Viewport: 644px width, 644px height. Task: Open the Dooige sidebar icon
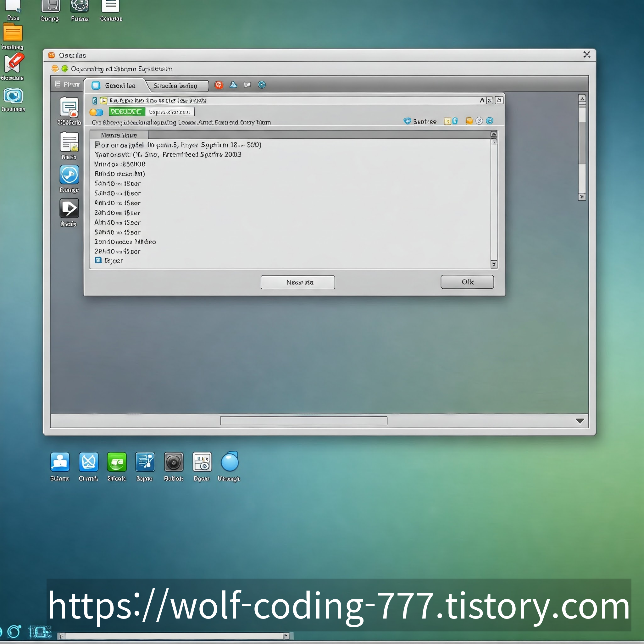69,175
